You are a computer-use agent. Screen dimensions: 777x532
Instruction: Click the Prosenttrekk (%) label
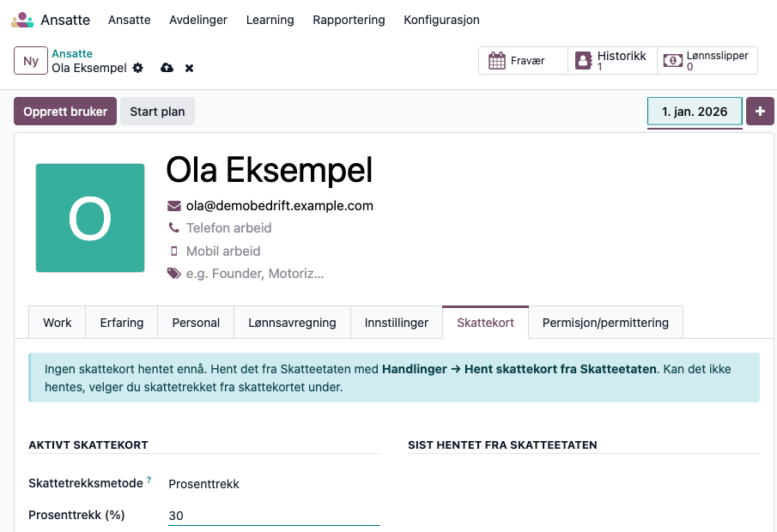[x=76, y=515]
